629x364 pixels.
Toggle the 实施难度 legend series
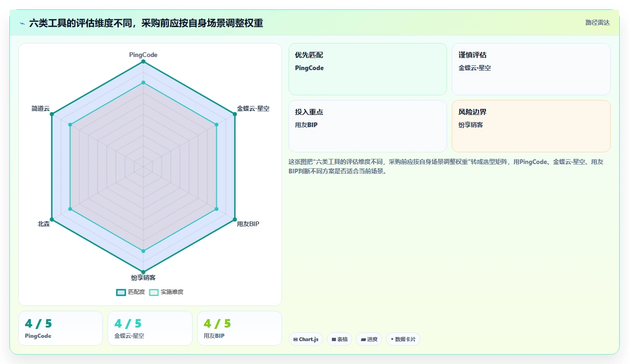tap(166, 292)
